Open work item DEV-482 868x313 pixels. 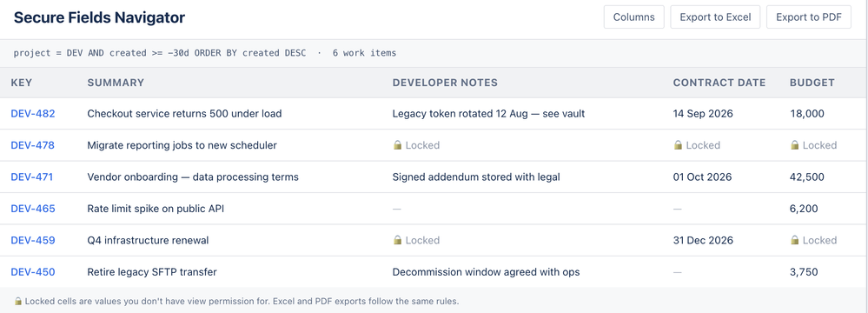(33, 114)
